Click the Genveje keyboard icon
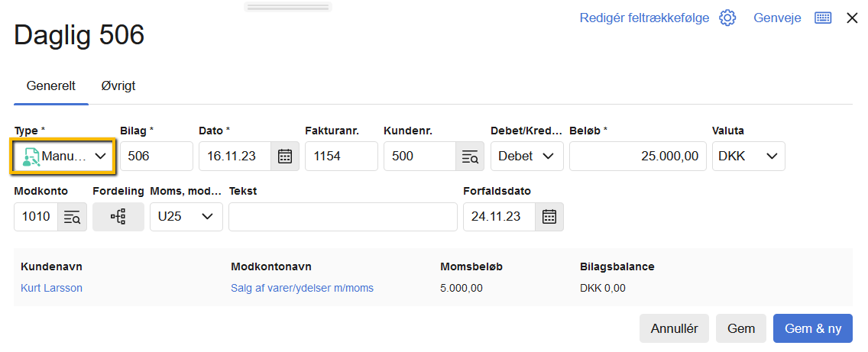 point(822,18)
